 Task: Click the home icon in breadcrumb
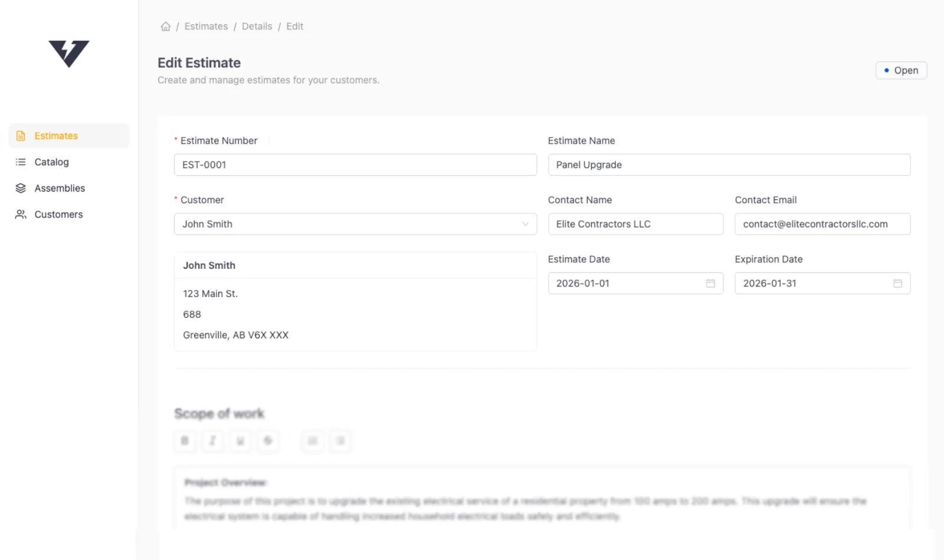point(166,26)
